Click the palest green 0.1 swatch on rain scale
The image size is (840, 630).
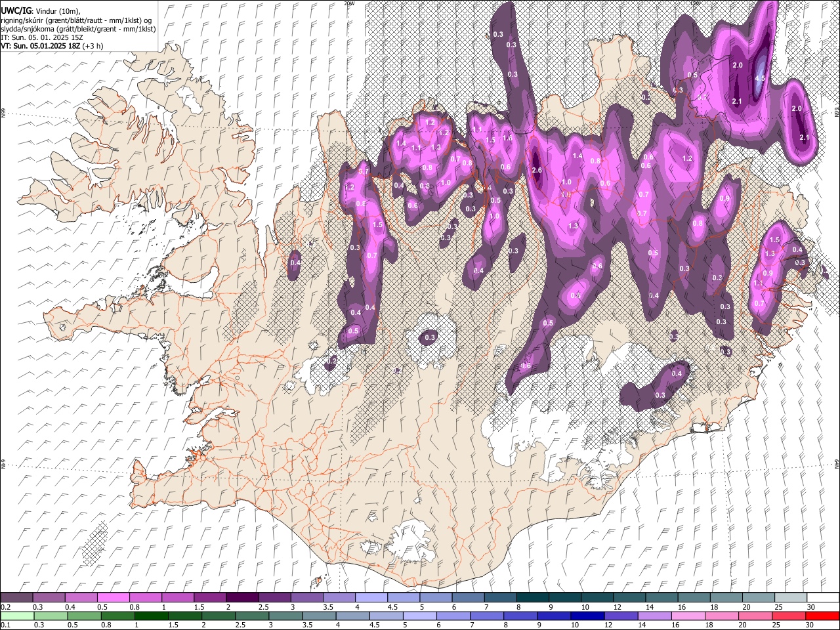[x=17, y=616]
